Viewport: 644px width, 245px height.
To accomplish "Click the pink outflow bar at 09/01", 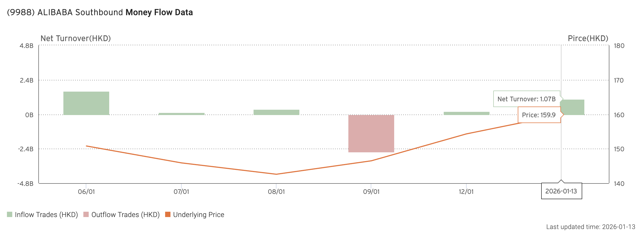I will pyautogui.click(x=371, y=133).
